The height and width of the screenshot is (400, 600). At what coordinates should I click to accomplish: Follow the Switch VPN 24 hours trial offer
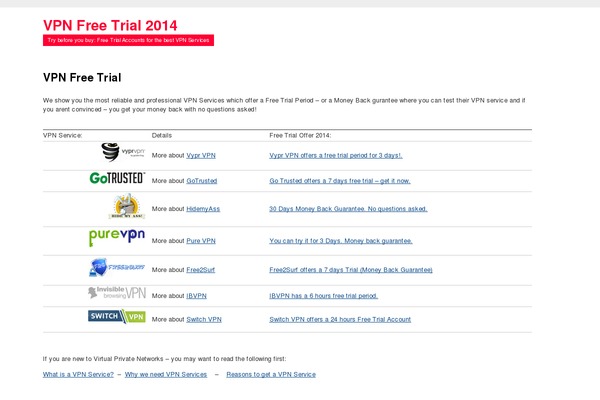click(x=340, y=319)
